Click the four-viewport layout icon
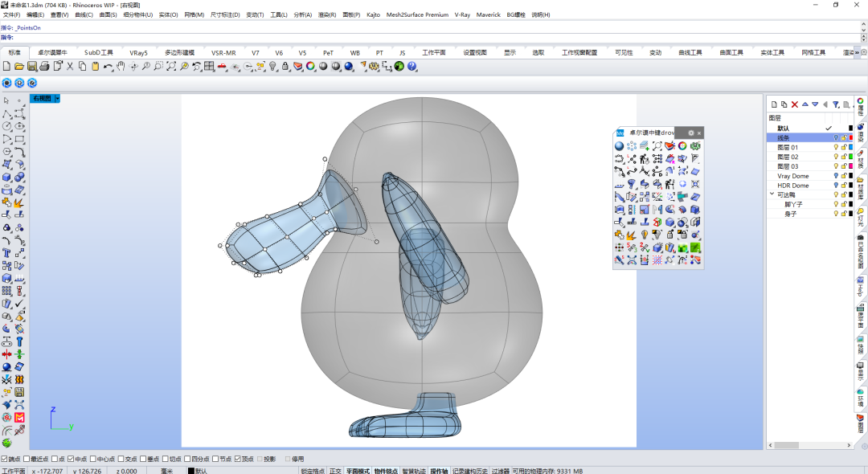The width and height of the screenshot is (868, 474). (209, 67)
